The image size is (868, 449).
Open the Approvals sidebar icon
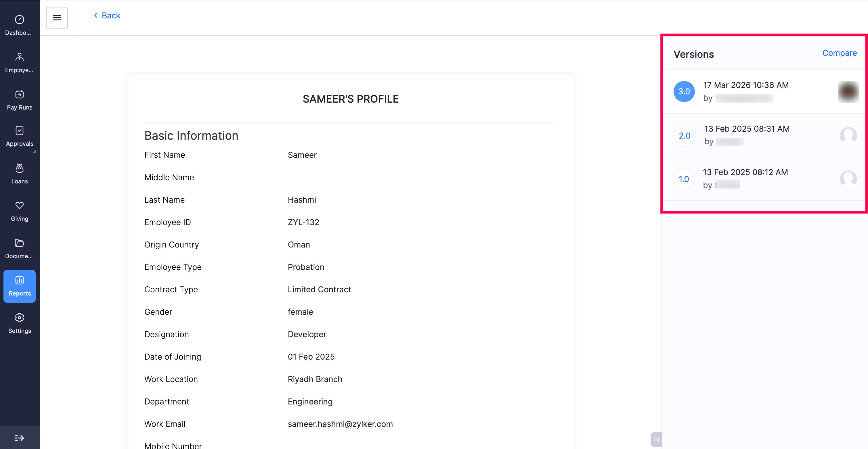coord(20,131)
